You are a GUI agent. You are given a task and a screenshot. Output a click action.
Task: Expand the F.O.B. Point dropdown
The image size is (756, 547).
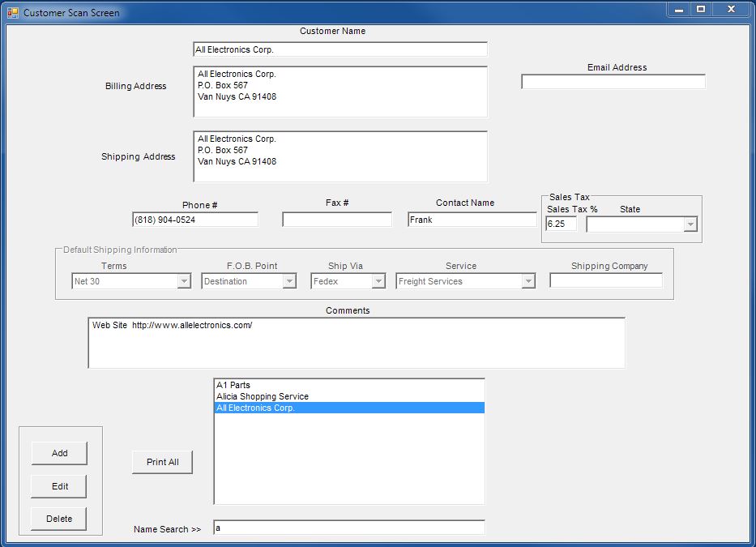coord(288,281)
